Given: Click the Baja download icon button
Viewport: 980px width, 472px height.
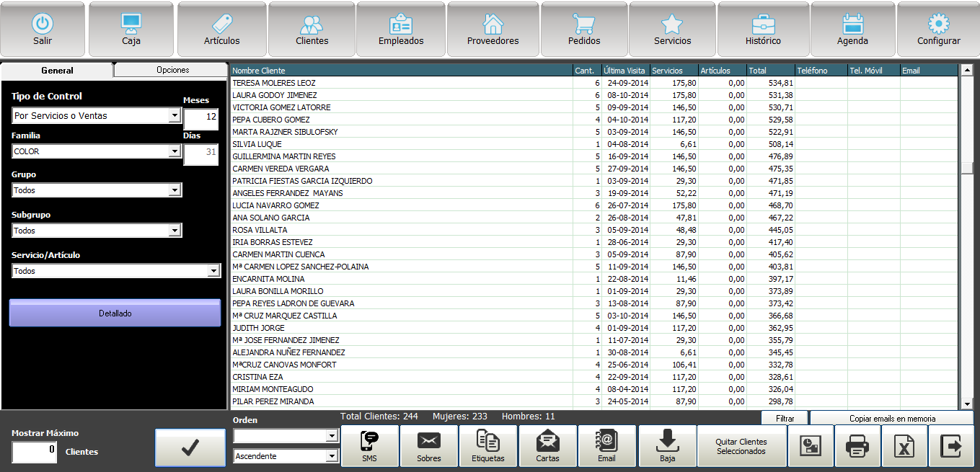Looking at the screenshot, I should [667, 446].
